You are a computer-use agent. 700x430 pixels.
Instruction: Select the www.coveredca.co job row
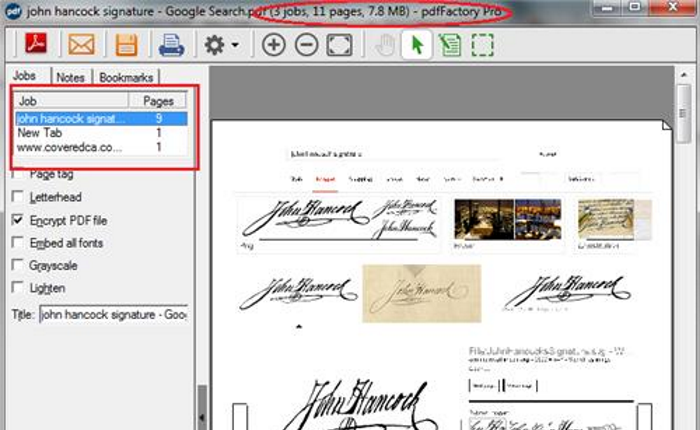(x=101, y=147)
